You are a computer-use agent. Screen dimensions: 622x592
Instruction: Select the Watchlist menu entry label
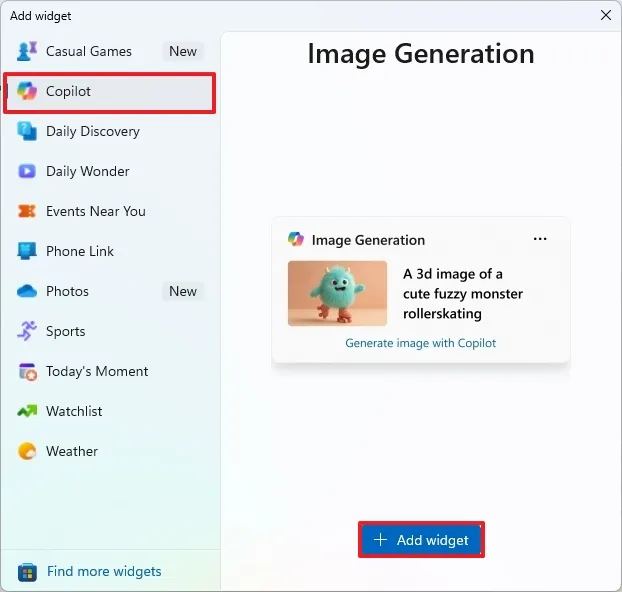[x=74, y=411]
